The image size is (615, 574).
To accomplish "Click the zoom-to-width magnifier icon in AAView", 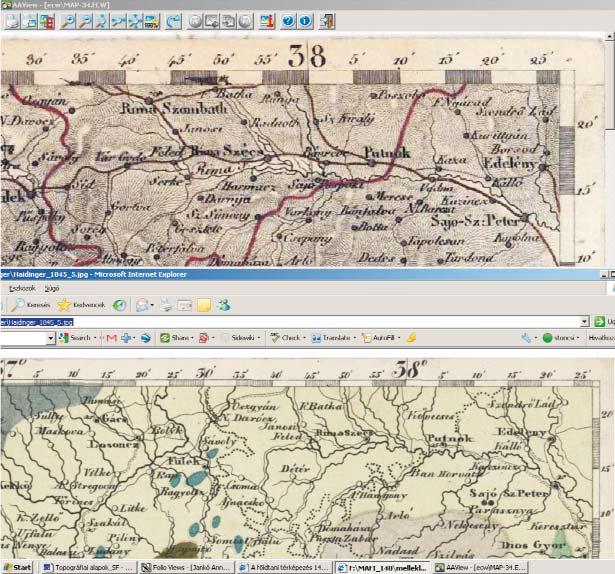I will (x=118, y=21).
